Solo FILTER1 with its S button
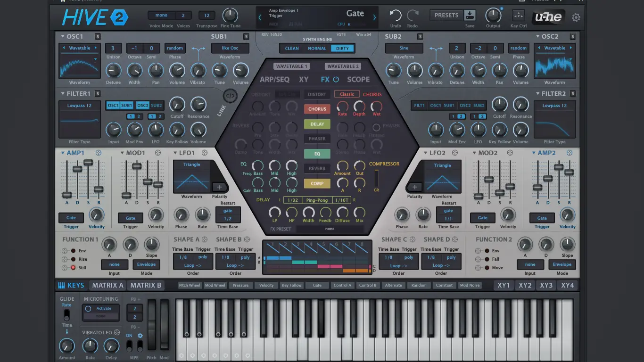The image size is (644, 362). (98, 94)
